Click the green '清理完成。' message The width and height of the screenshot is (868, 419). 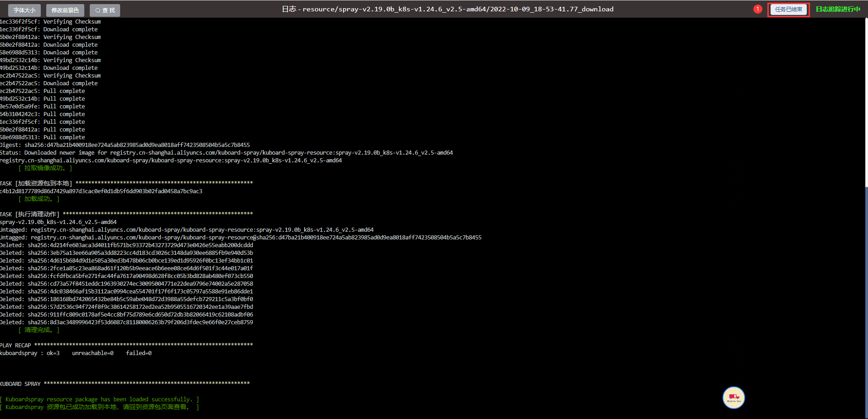[39, 330]
